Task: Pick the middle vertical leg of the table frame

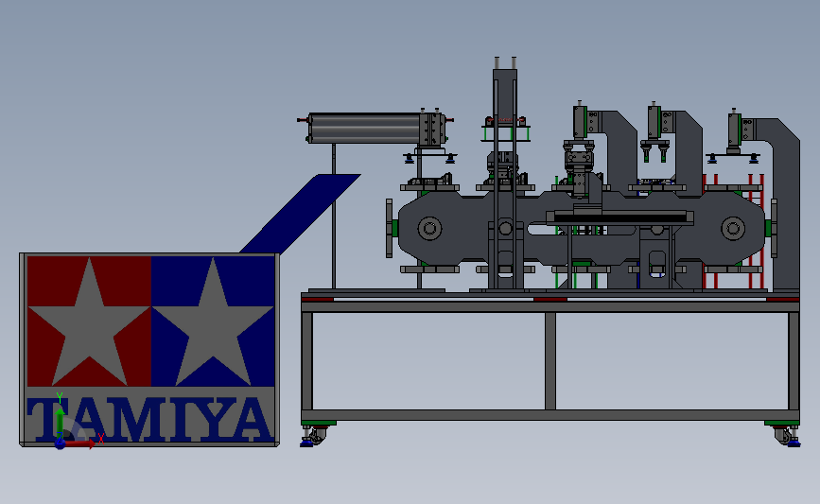Action: pyautogui.click(x=550, y=361)
